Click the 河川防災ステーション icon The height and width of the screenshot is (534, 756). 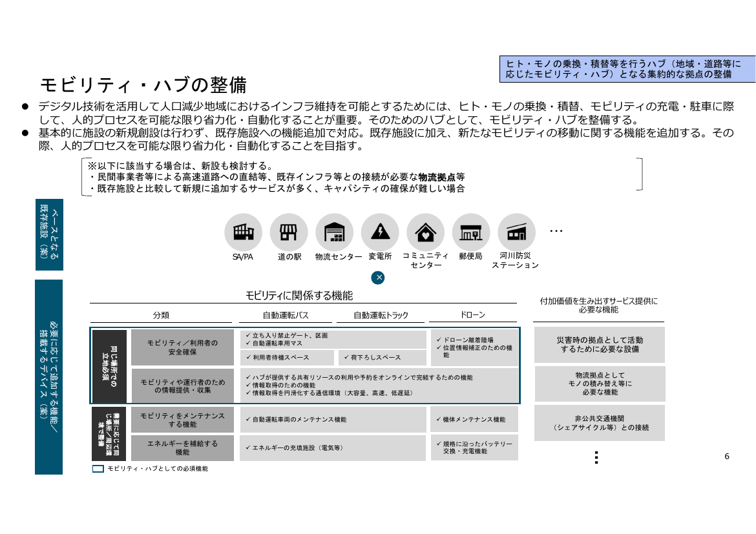(x=516, y=232)
